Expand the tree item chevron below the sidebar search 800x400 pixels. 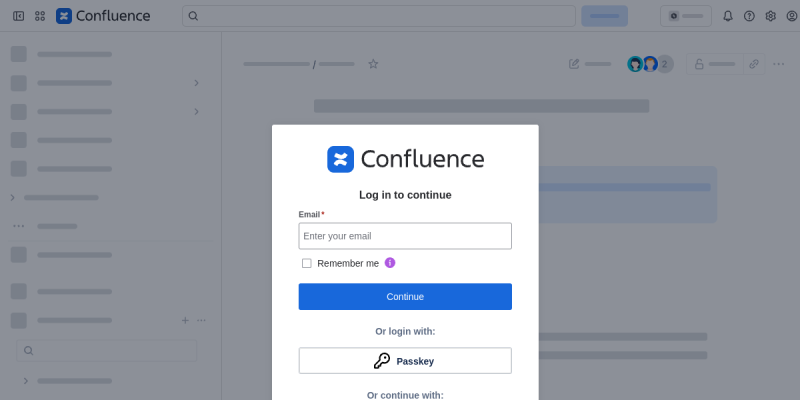(x=26, y=381)
